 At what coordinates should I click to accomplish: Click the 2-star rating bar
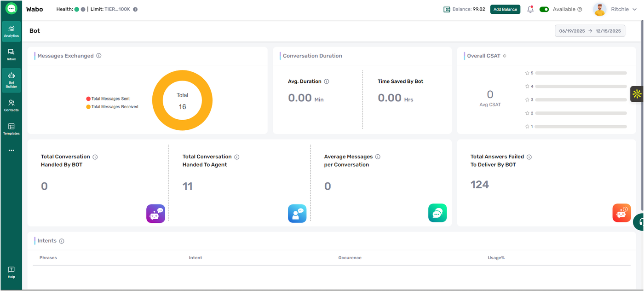pyautogui.click(x=581, y=113)
